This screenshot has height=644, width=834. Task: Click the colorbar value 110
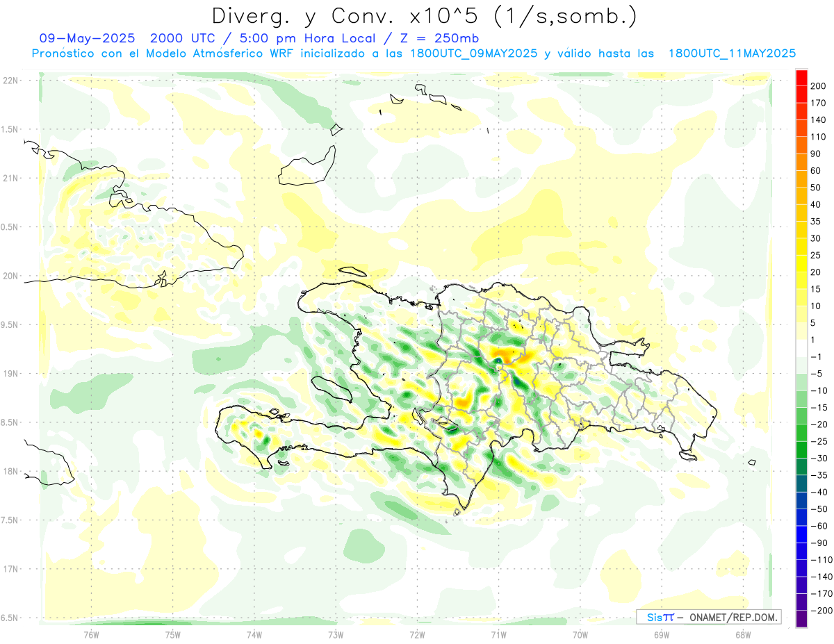tap(819, 137)
